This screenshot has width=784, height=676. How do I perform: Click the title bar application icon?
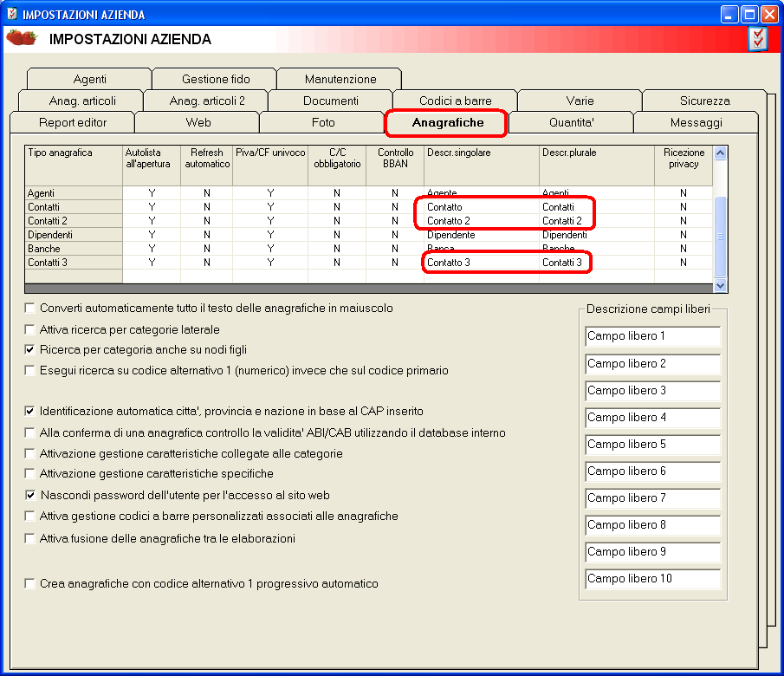11,14
